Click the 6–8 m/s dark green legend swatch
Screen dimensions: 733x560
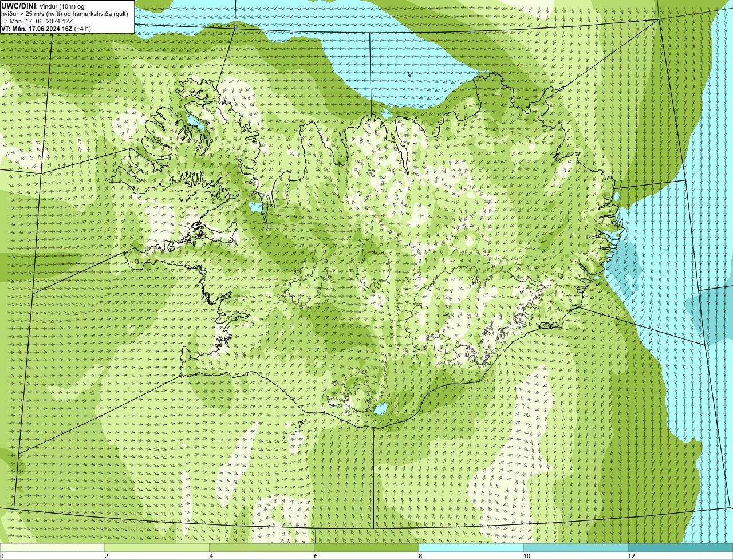tap(367, 547)
